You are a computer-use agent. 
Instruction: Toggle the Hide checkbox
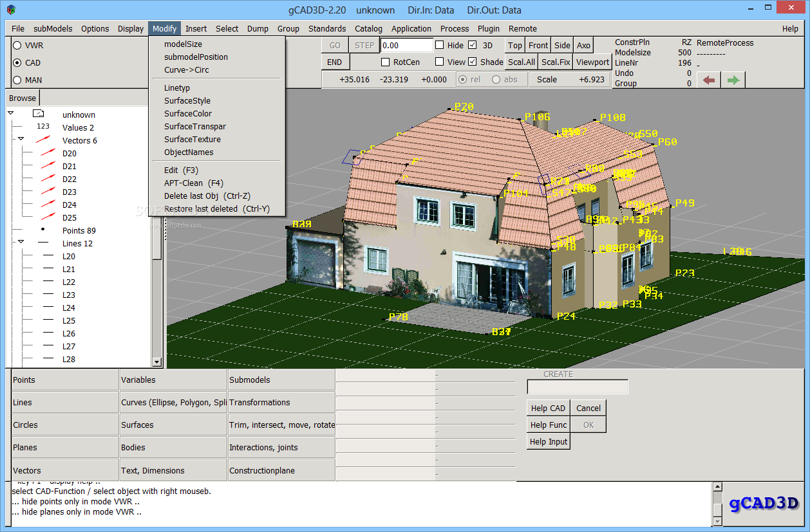tap(439, 45)
